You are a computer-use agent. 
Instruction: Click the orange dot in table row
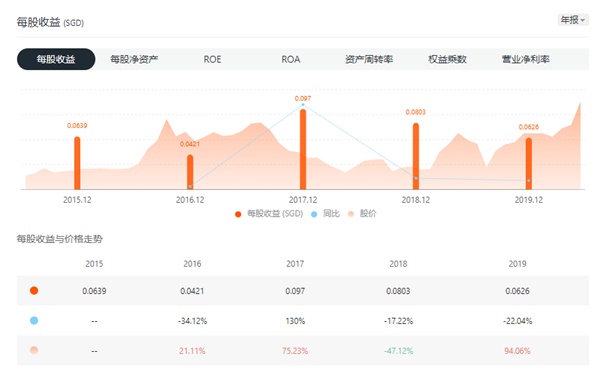34,291
